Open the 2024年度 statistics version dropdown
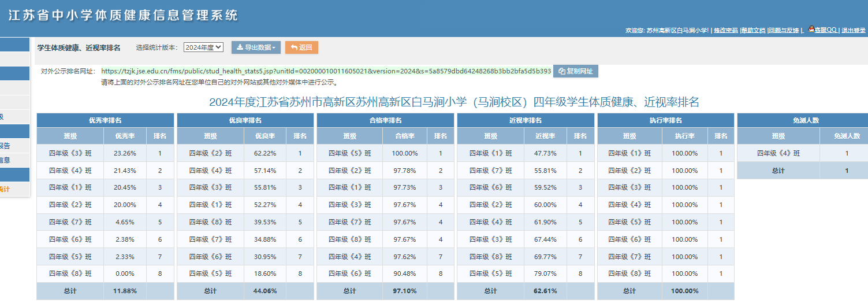 click(x=203, y=47)
